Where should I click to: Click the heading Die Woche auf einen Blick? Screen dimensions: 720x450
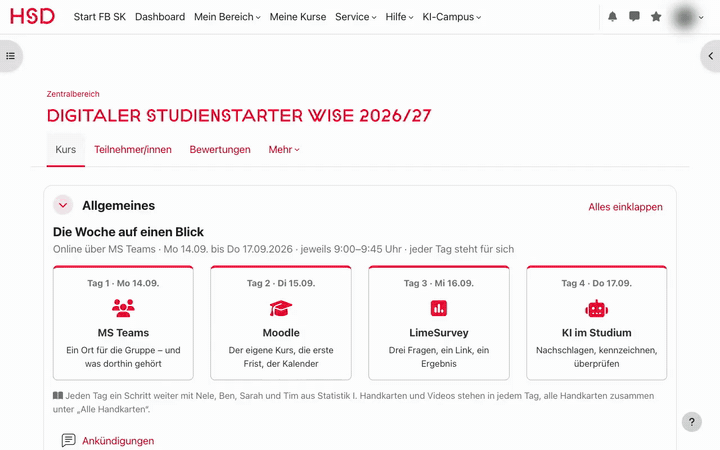[x=128, y=232]
